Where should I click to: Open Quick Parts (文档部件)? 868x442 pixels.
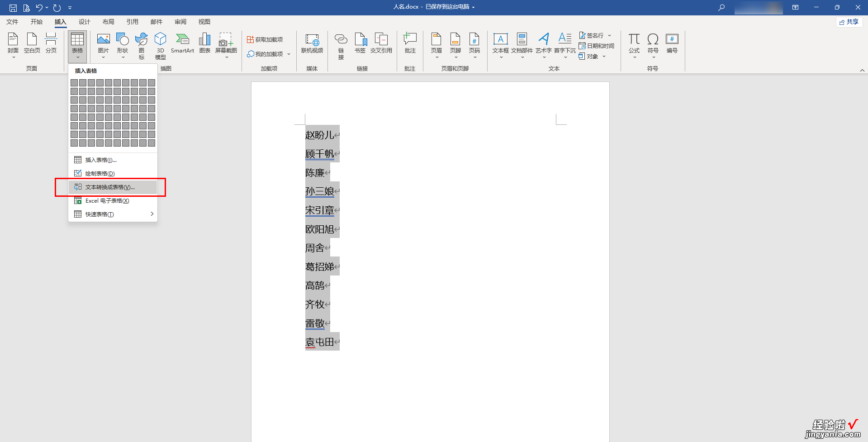[522, 46]
